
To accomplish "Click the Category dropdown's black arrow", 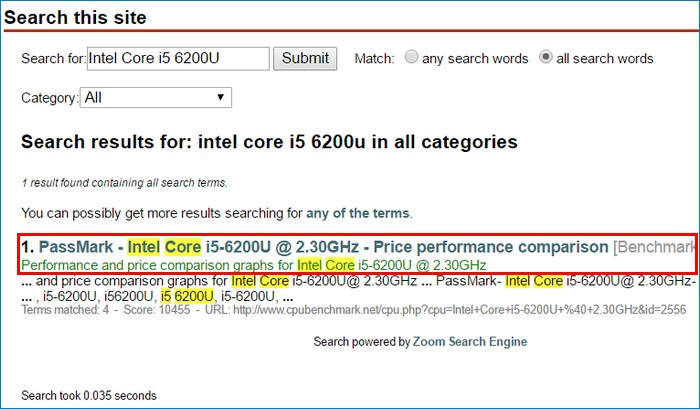I will click(x=220, y=97).
